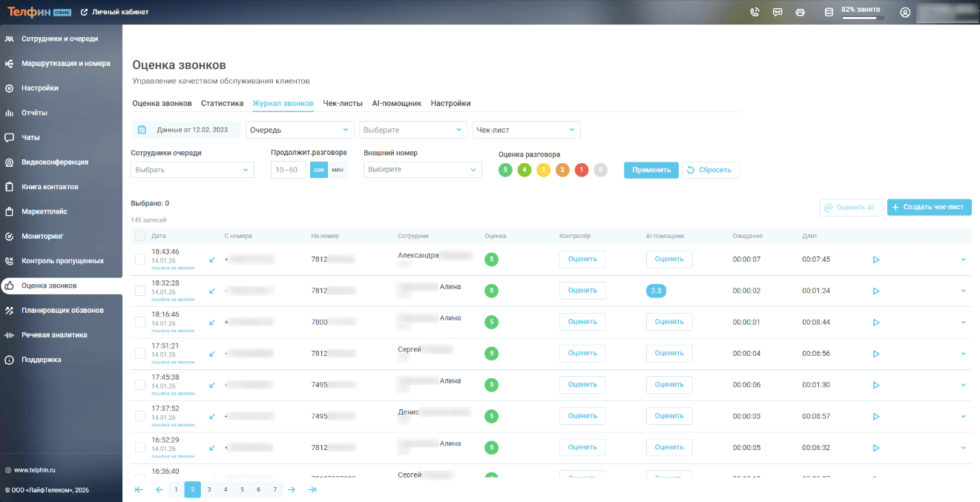This screenshot has width=980, height=502.
Task: Expand the Чек-лист filter dropdown
Action: tap(526, 130)
